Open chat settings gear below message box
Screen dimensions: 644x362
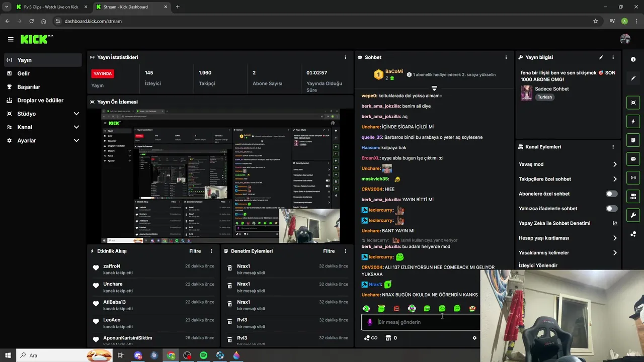point(474,338)
